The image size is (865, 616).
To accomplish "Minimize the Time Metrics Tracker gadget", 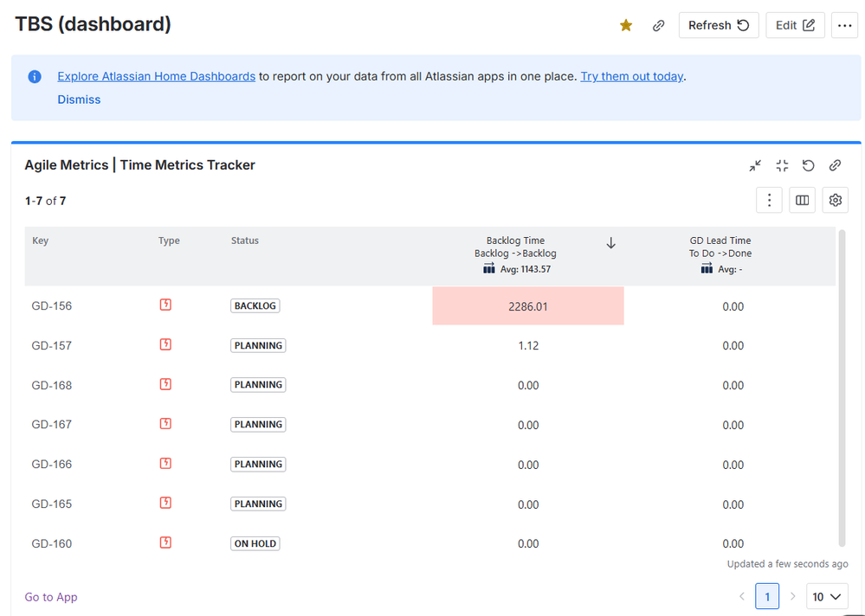I will pyautogui.click(x=755, y=165).
